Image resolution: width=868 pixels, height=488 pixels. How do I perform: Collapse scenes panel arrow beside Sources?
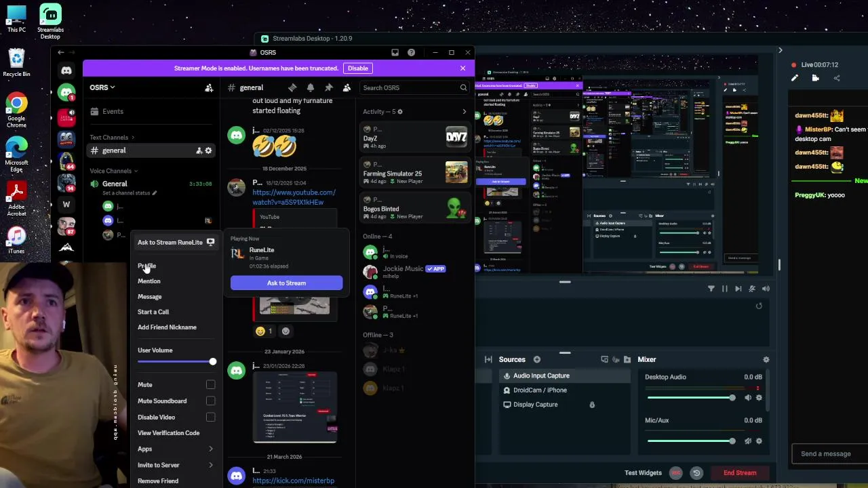488,359
